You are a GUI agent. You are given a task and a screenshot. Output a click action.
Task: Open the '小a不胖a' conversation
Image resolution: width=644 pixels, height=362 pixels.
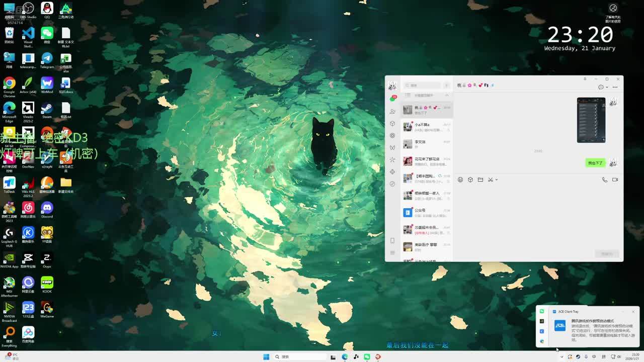click(427, 127)
